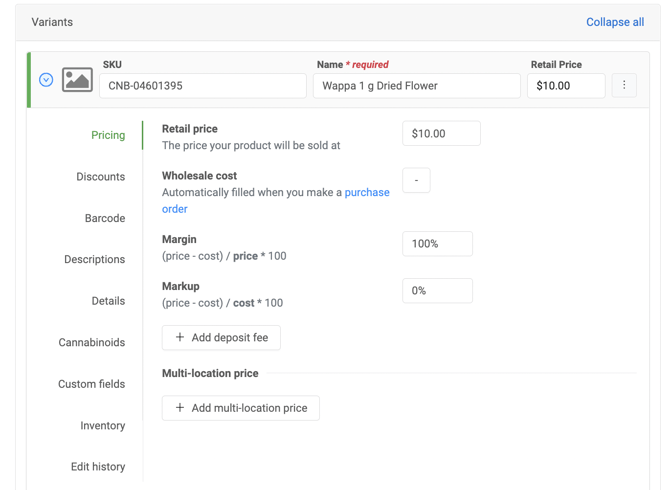The image size is (670, 490).
Task: Click the Markup percentage field
Action: [437, 291]
